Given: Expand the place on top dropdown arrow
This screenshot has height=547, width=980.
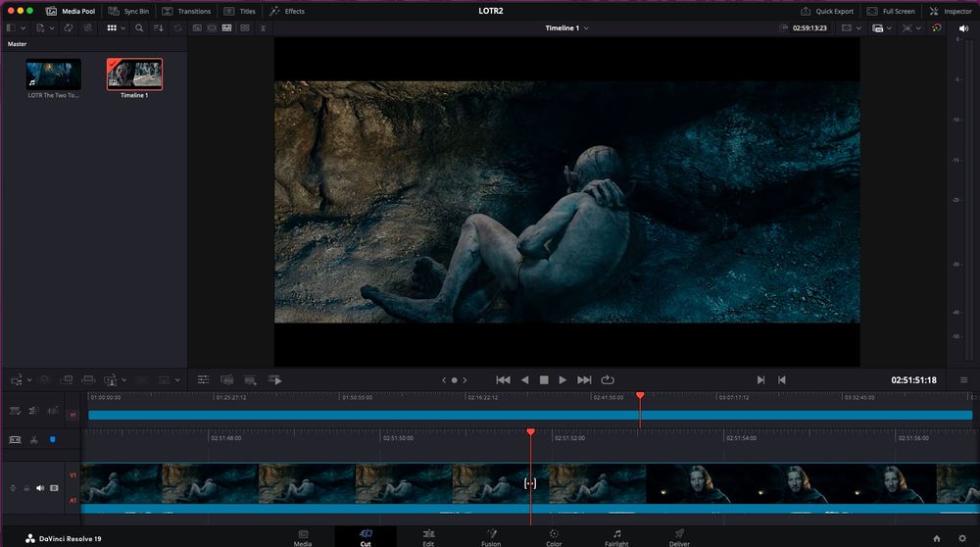Looking at the screenshot, I should (123, 380).
